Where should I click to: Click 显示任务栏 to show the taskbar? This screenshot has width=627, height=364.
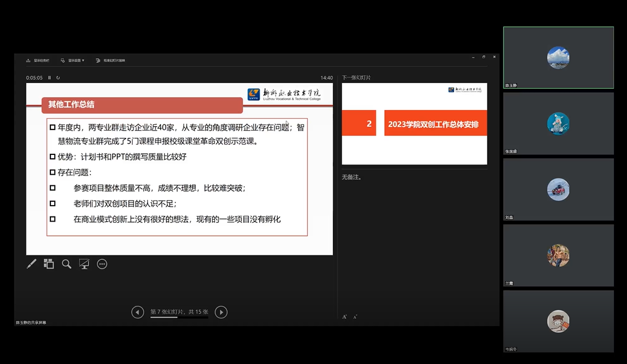coord(38,60)
